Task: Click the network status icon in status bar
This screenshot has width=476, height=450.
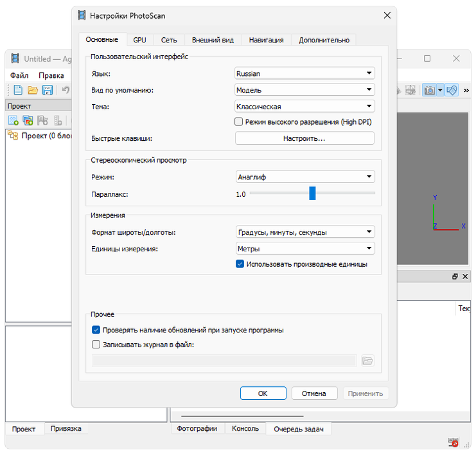Action: [x=454, y=442]
